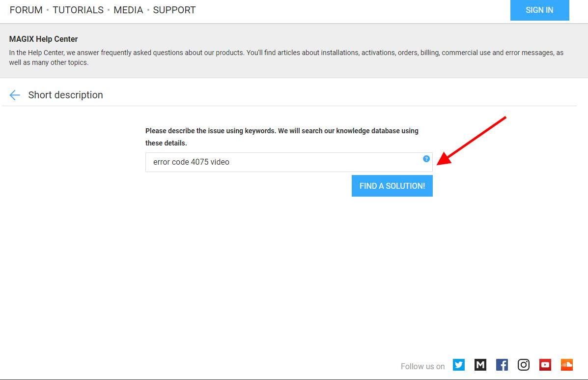Click the Find a Solution button
This screenshot has height=380, width=588.
click(392, 186)
